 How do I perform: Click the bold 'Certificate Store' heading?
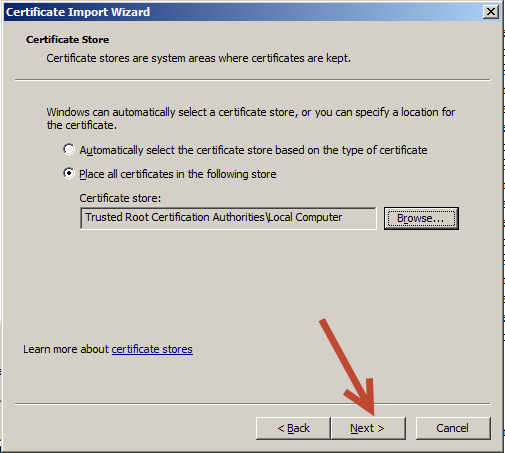click(x=68, y=40)
